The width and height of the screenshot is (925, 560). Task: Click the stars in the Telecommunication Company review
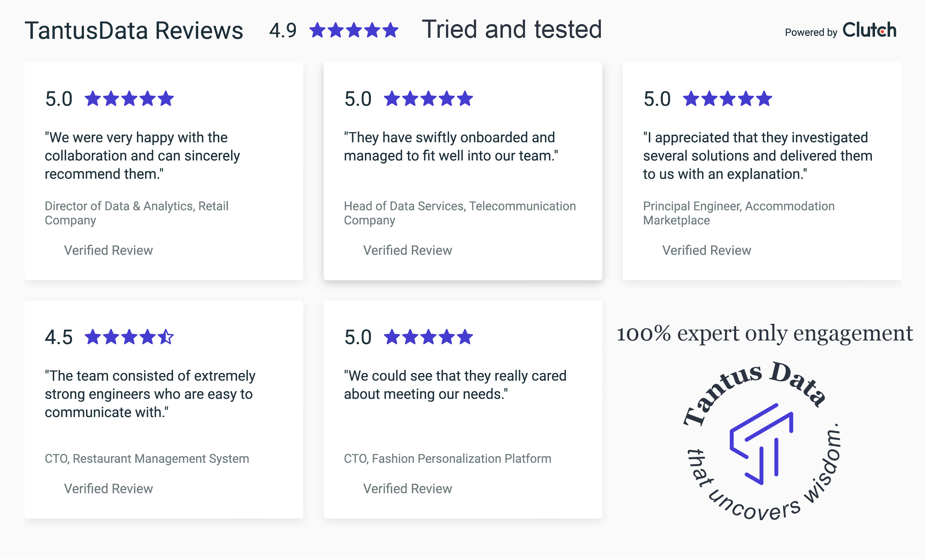tap(428, 99)
